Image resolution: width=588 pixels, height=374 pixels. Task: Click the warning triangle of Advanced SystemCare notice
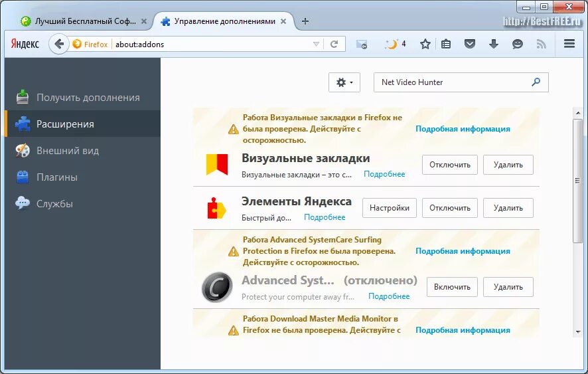[x=233, y=252]
